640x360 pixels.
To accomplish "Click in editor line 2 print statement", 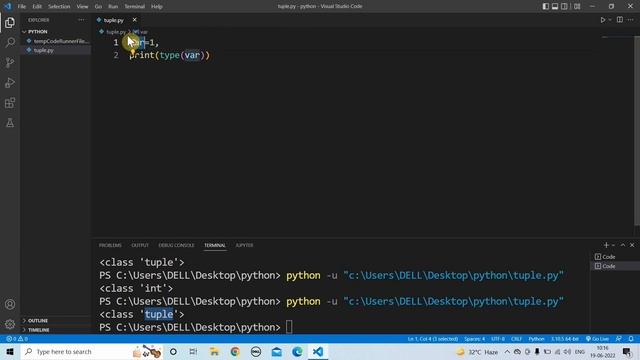I will 169,55.
